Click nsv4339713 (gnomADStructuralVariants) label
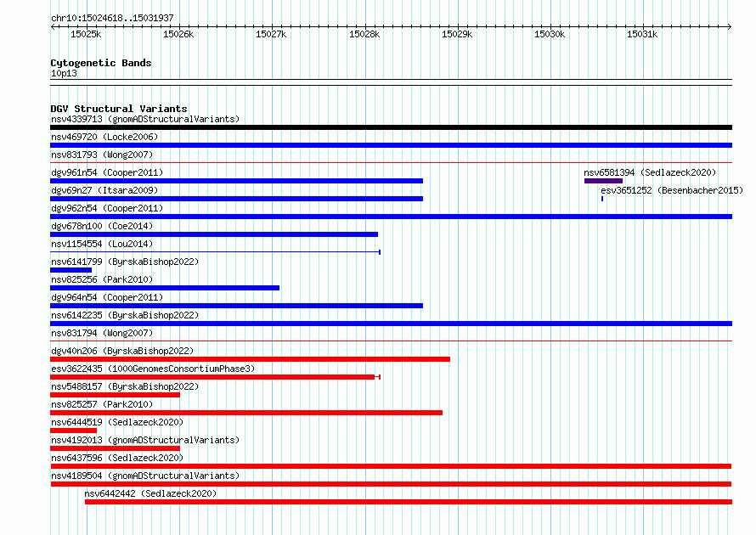 click(145, 119)
